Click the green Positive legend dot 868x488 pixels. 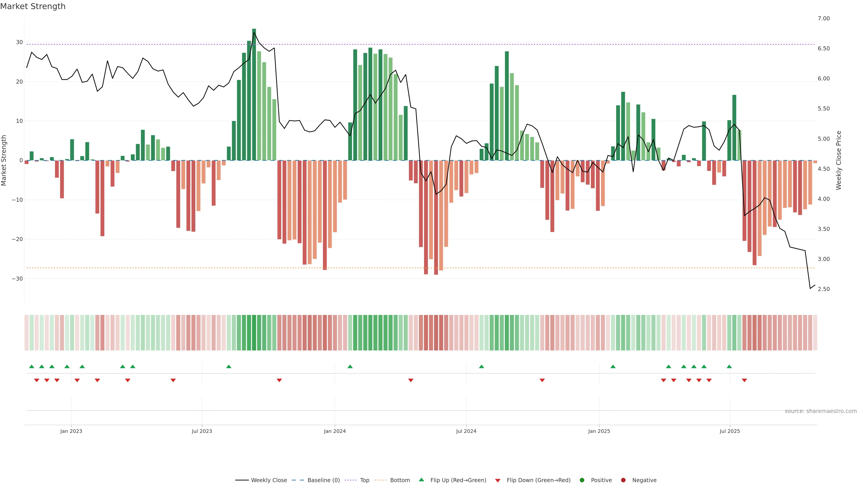click(x=582, y=480)
